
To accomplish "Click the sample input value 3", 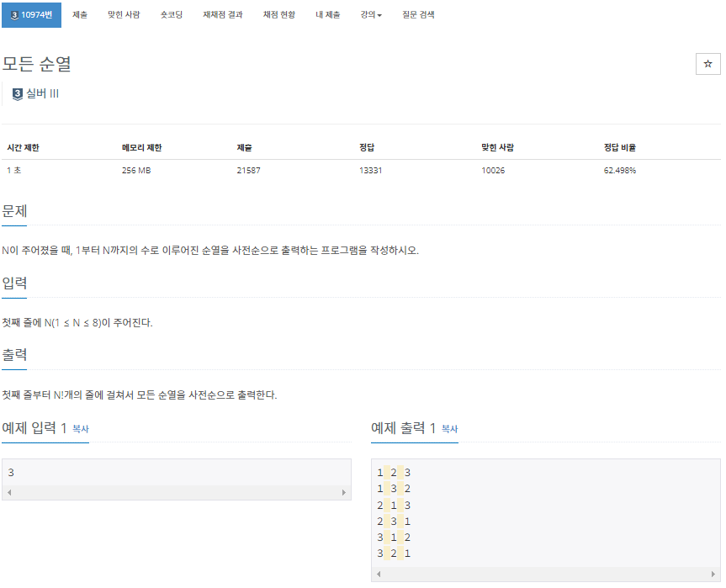I will (11, 472).
